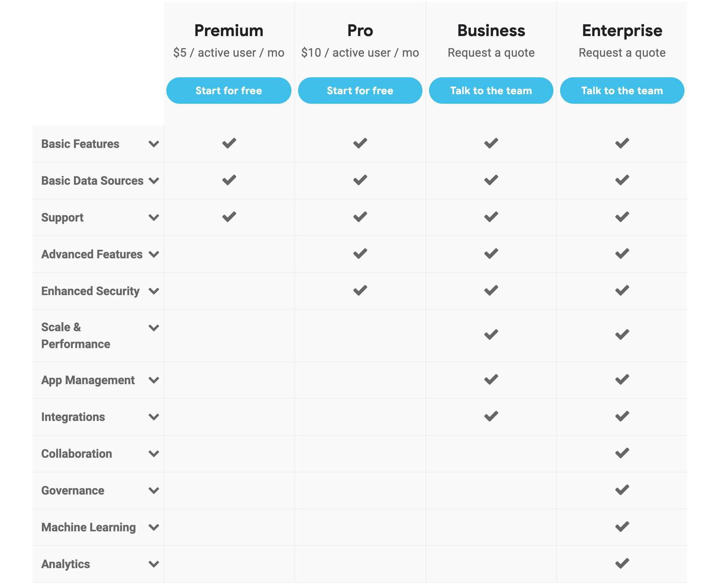
Task: Expand the Analytics row chevron
Action: (154, 564)
